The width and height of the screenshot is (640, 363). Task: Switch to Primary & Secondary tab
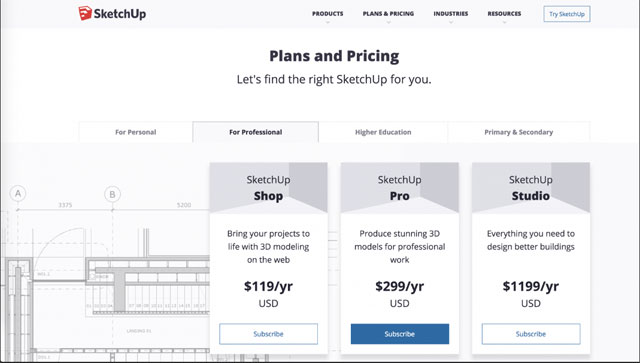(x=518, y=132)
